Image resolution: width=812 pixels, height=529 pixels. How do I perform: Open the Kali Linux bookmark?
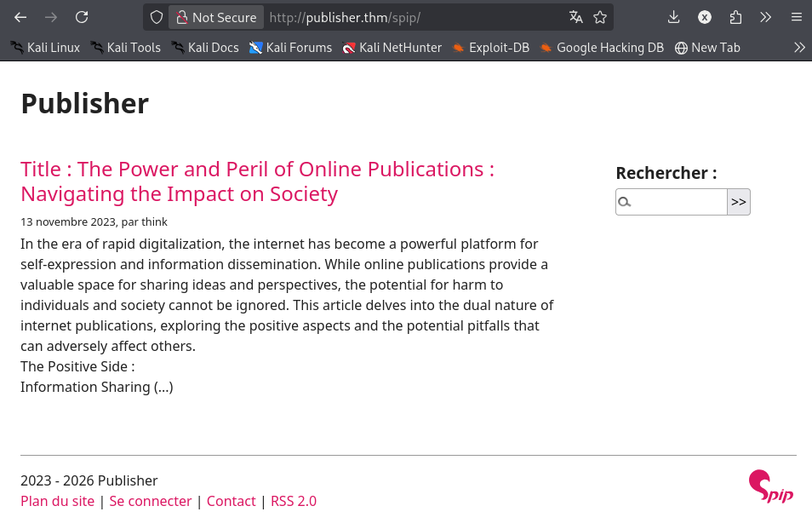[45, 48]
